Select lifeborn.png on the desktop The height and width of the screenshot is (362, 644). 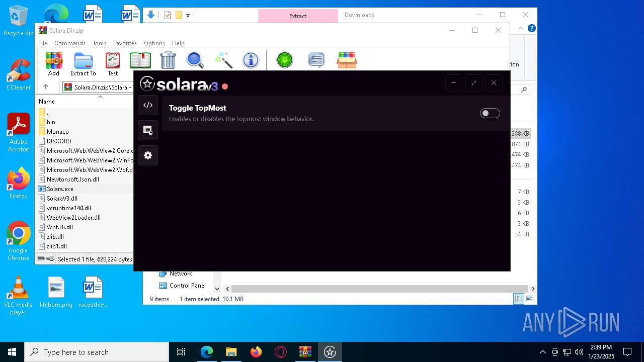[56, 292]
